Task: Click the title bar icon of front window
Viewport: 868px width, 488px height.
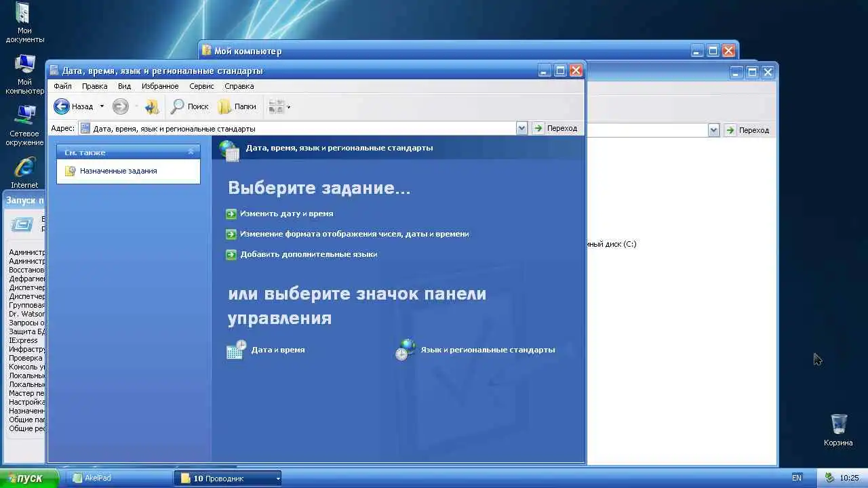Action: pyautogui.click(x=54, y=70)
